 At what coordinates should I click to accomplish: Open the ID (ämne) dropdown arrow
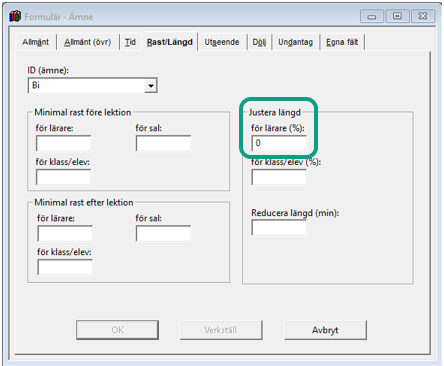pyautogui.click(x=151, y=86)
